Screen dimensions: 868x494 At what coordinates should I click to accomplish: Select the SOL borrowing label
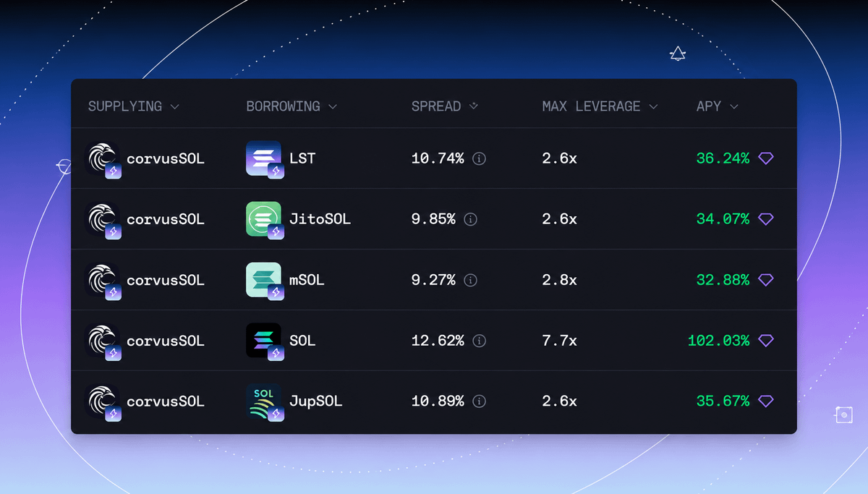[x=302, y=341]
